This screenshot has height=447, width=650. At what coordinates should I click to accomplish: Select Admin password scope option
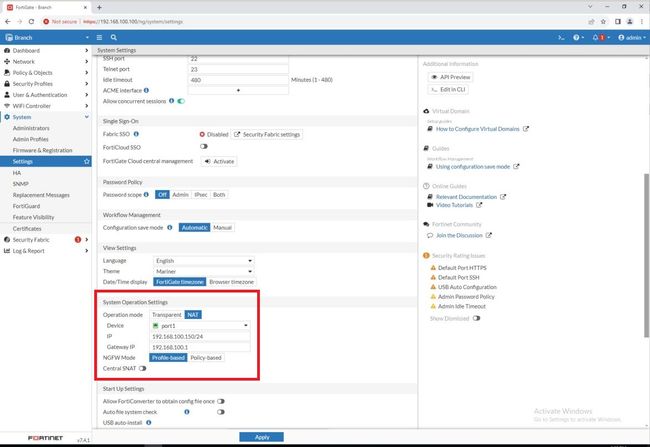pos(180,194)
